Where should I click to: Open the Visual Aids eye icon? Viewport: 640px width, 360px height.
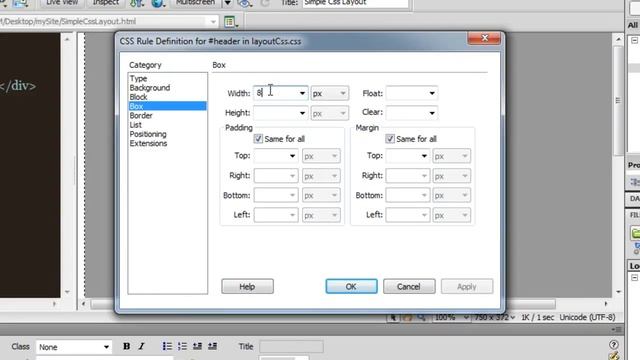tap(244, 3)
